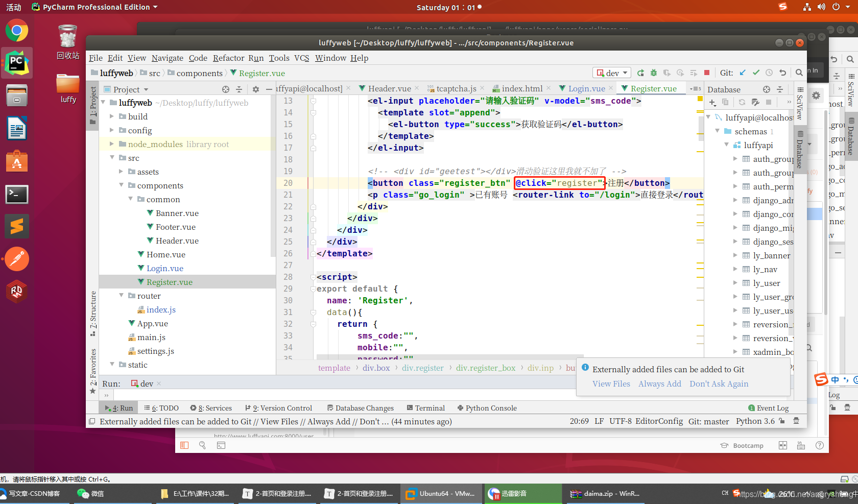Revert changes with the rollback arrow
The image size is (858, 504).
782,73
